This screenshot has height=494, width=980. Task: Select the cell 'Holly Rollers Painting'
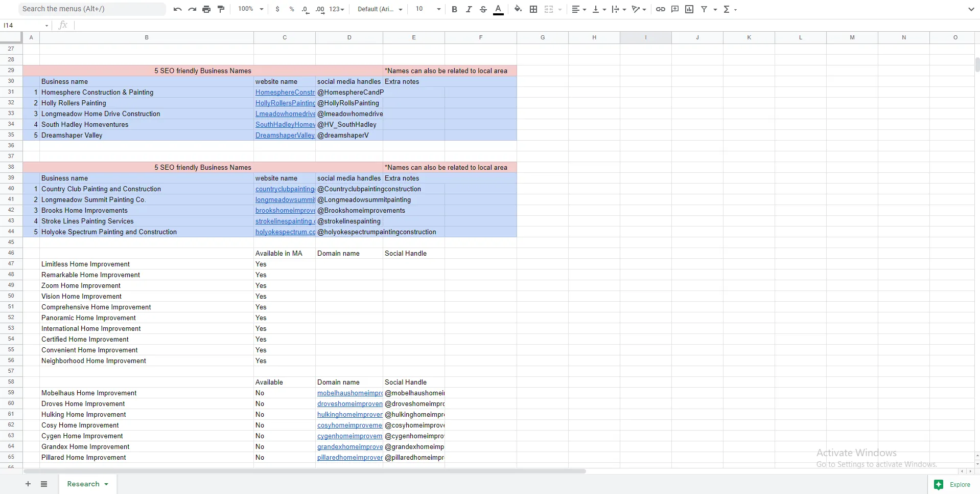click(x=147, y=103)
